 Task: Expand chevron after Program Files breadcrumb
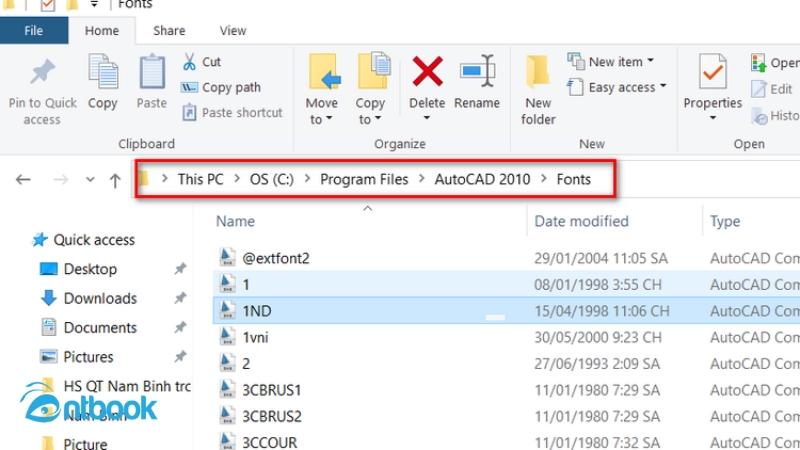pos(422,179)
